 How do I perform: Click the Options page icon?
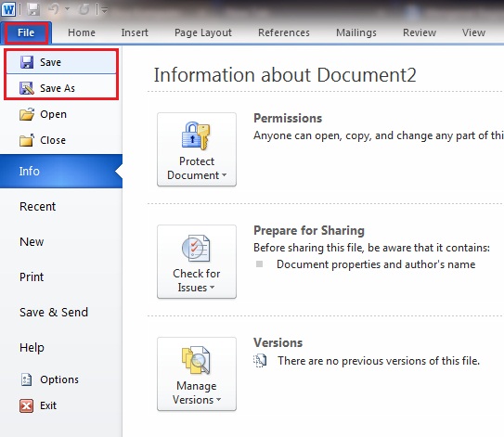click(x=26, y=379)
